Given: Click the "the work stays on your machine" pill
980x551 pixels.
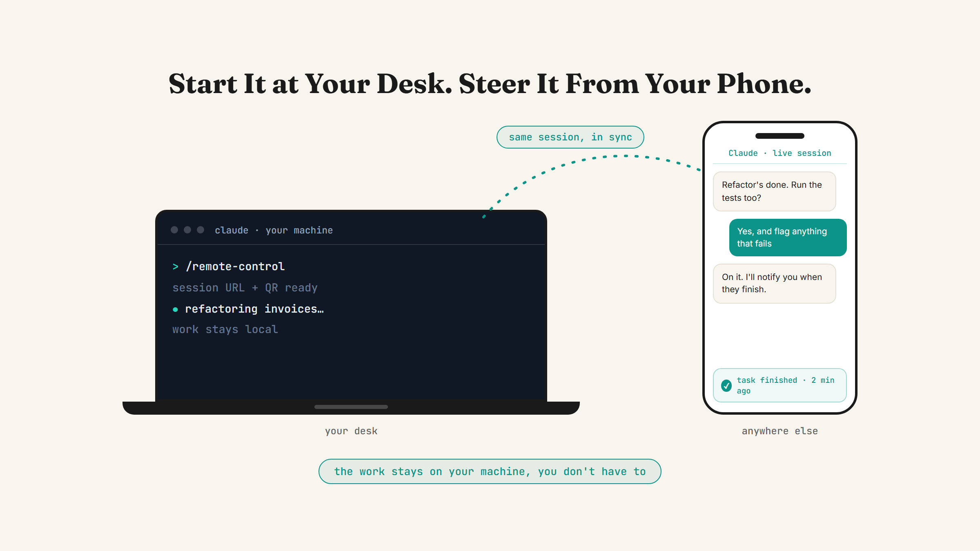Looking at the screenshot, I should [x=490, y=471].
